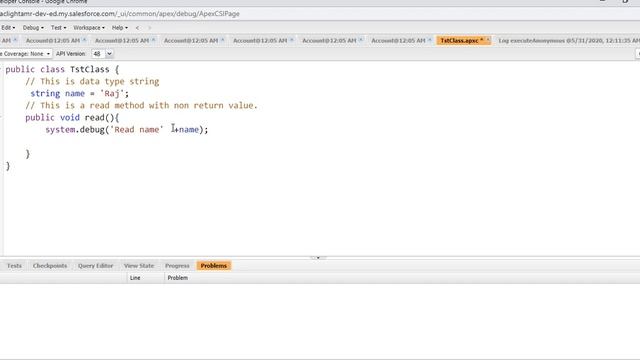Close the TstClass.apxc tab

click(x=488, y=40)
